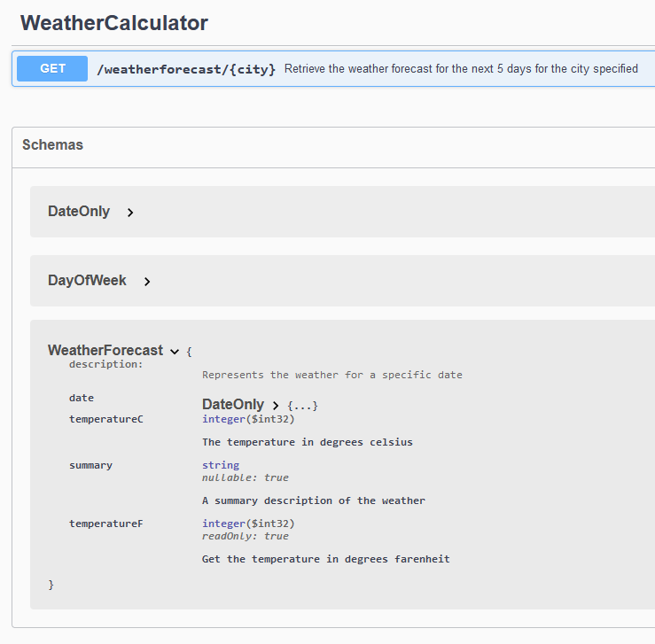This screenshot has height=644, width=655.
Task: Click the nested DateOnly type label
Action: click(x=233, y=405)
